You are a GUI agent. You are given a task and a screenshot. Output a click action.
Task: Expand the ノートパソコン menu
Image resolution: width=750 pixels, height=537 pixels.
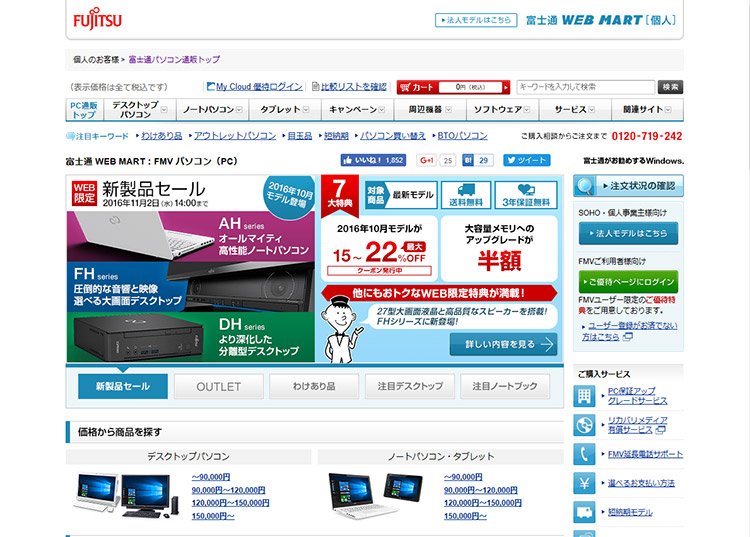pos(212,110)
